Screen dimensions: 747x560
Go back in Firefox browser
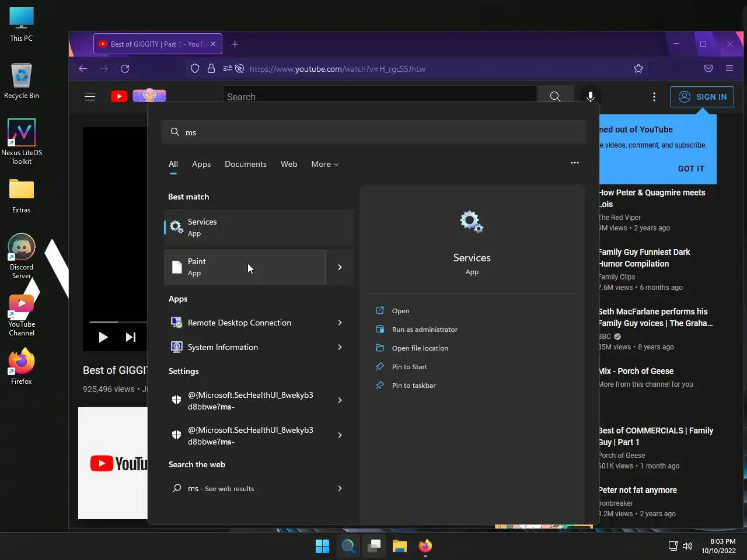point(83,69)
